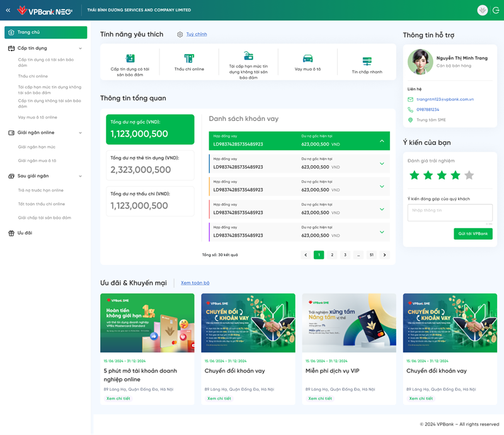Open Thấu chi online in the sidebar
The height and width of the screenshot is (435, 504).
click(33, 76)
